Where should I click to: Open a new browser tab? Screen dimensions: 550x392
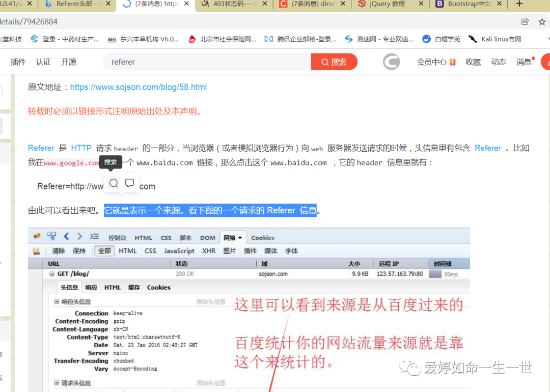coord(519,4)
